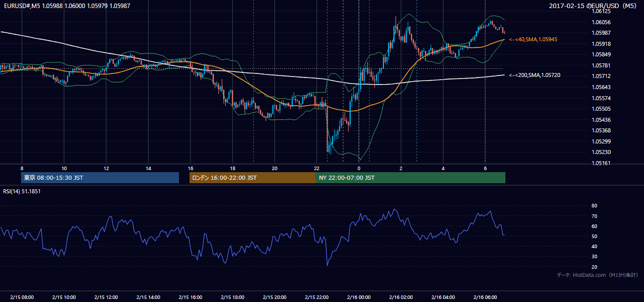Image resolution: width=644 pixels, height=302 pixels.
Task: Click hour label 10 under the price chart
Action: pos(64,168)
